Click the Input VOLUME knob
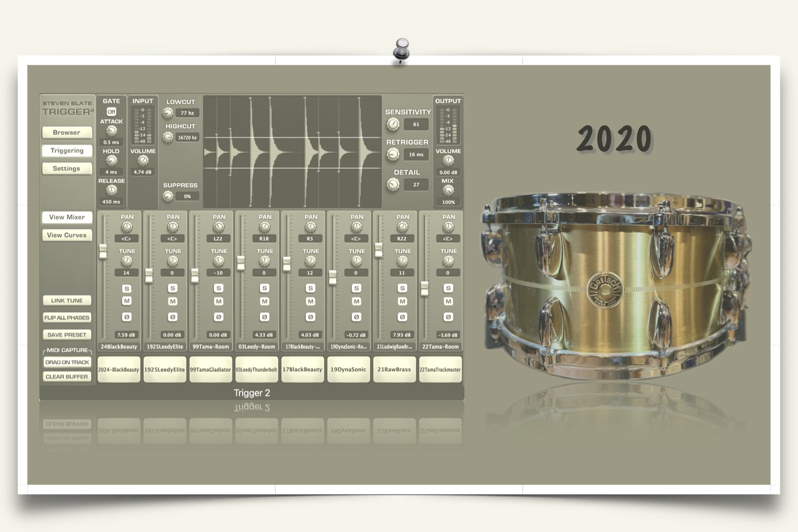 tap(143, 160)
